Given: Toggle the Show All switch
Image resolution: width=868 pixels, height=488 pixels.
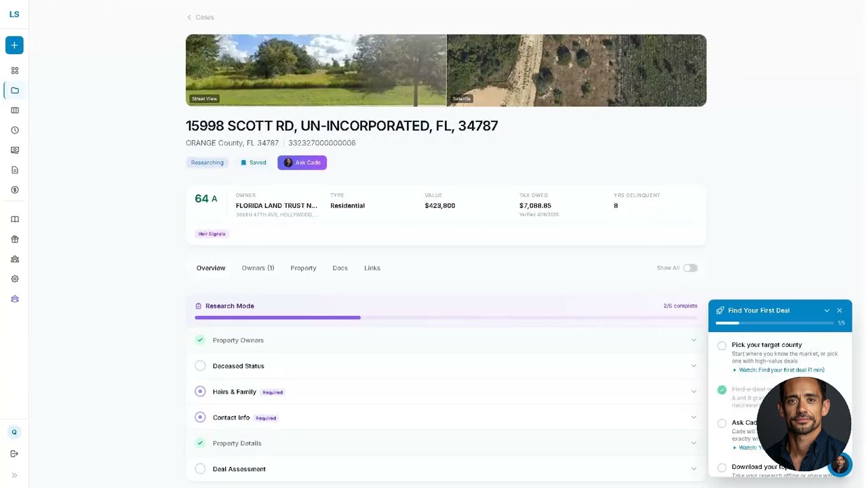Looking at the screenshot, I should click(x=690, y=268).
